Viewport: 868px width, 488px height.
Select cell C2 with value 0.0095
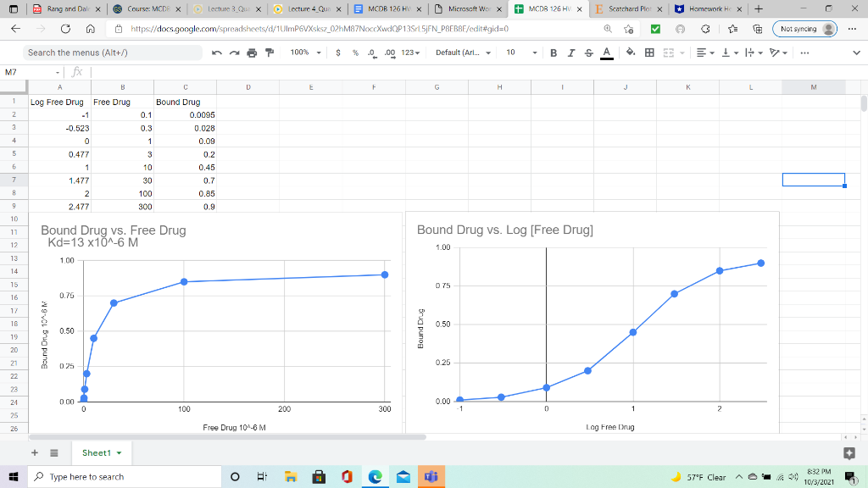tap(185, 115)
